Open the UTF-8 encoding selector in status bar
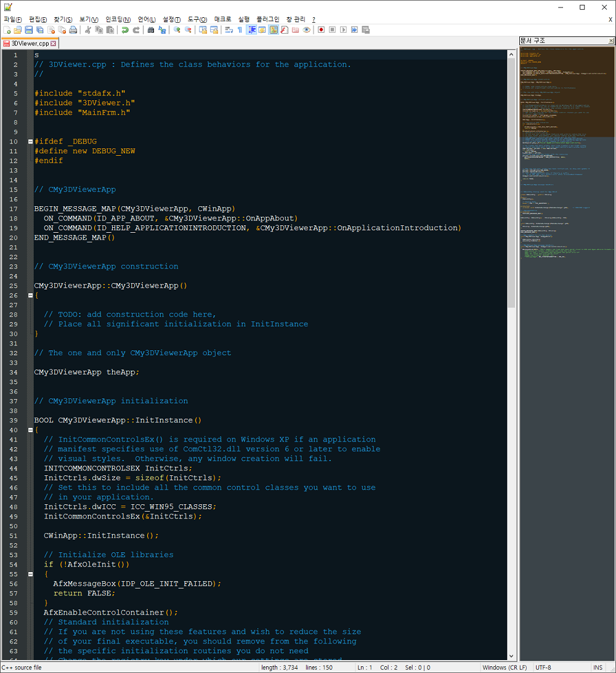616x673 pixels. click(543, 667)
